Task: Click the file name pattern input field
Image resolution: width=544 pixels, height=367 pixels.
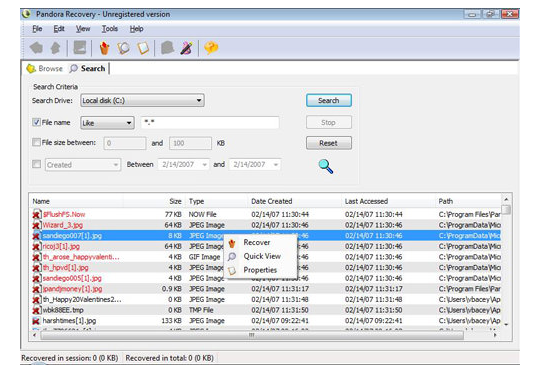Action: [x=210, y=122]
